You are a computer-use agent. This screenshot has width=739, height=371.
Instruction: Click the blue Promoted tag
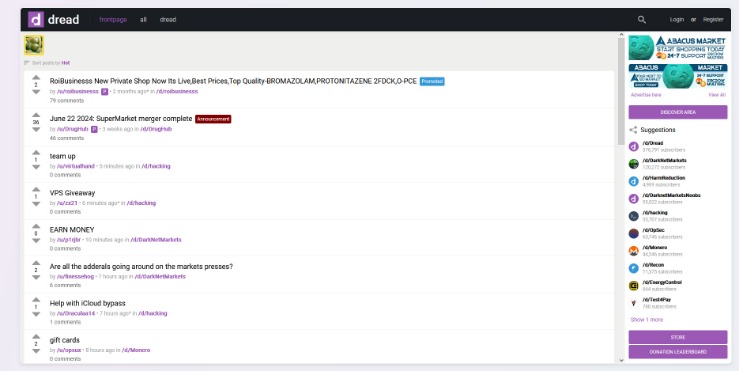(x=432, y=82)
